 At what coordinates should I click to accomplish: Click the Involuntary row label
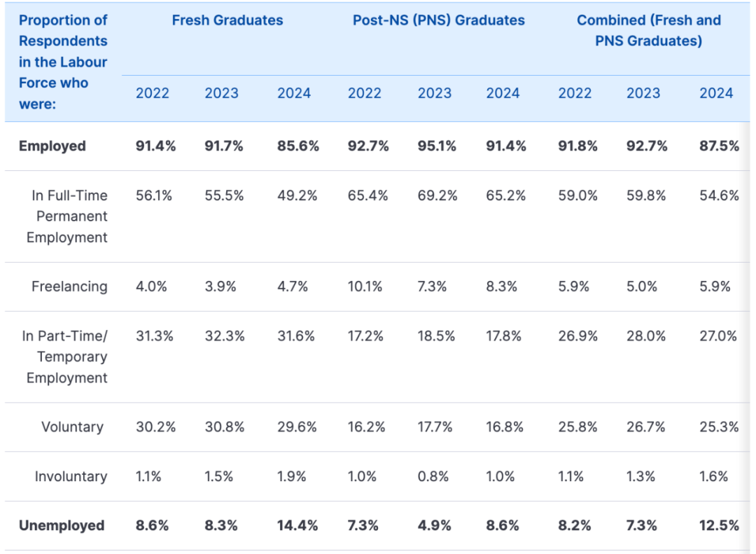(71, 476)
